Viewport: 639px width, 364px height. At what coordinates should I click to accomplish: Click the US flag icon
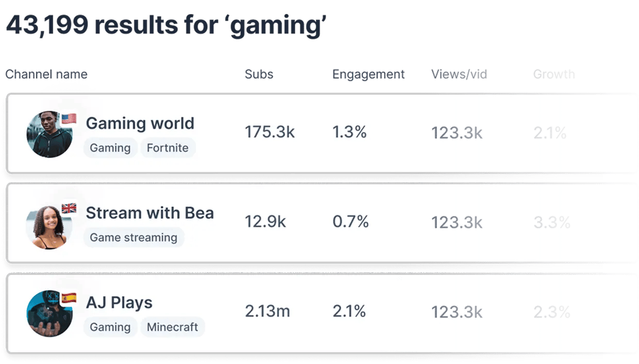tap(69, 119)
